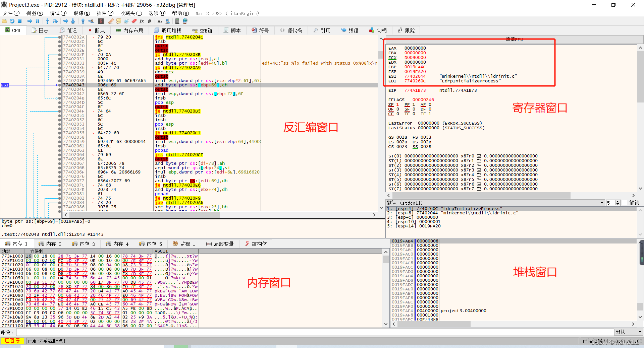Open the 默认 dropdown beside command box
Screen dimensions: 644x348
629,332
